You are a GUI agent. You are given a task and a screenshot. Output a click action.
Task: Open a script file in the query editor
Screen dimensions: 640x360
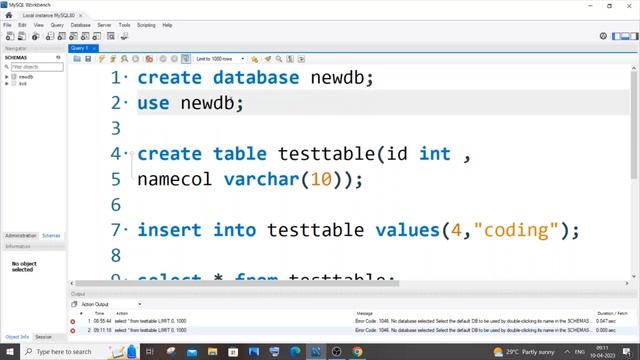click(x=77, y=59)
